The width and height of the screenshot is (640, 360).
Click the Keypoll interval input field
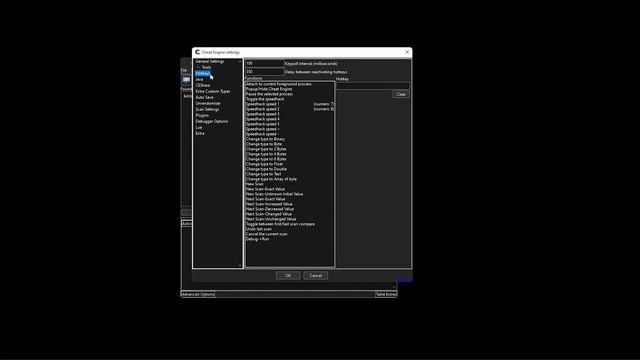click(264, 63)
